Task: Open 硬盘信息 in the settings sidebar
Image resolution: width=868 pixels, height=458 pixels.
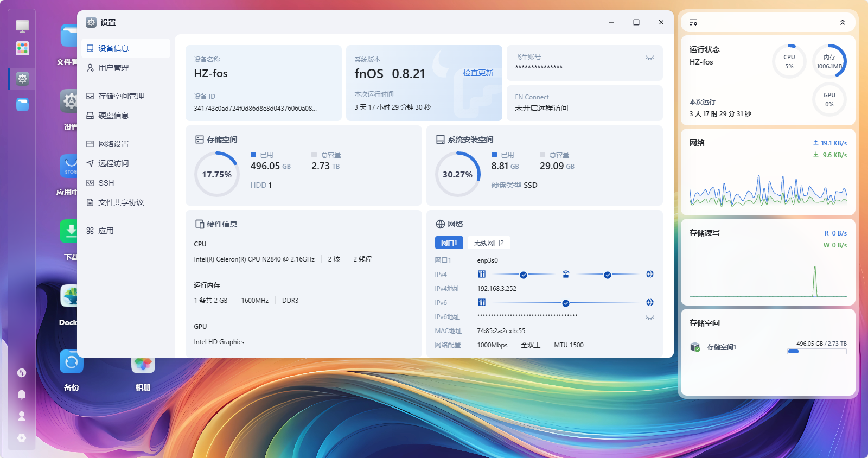Action: [x=126, y=116]
